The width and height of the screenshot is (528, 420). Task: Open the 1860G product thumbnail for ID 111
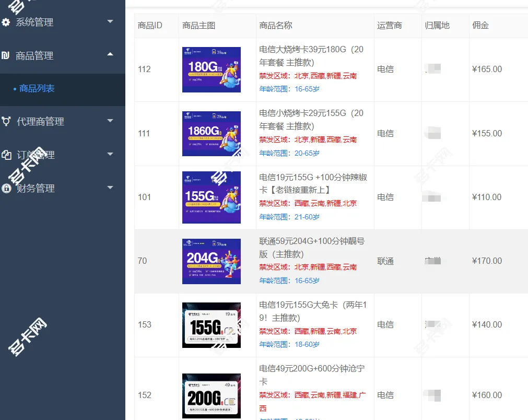pyautogui.click(x=212, y=134)
